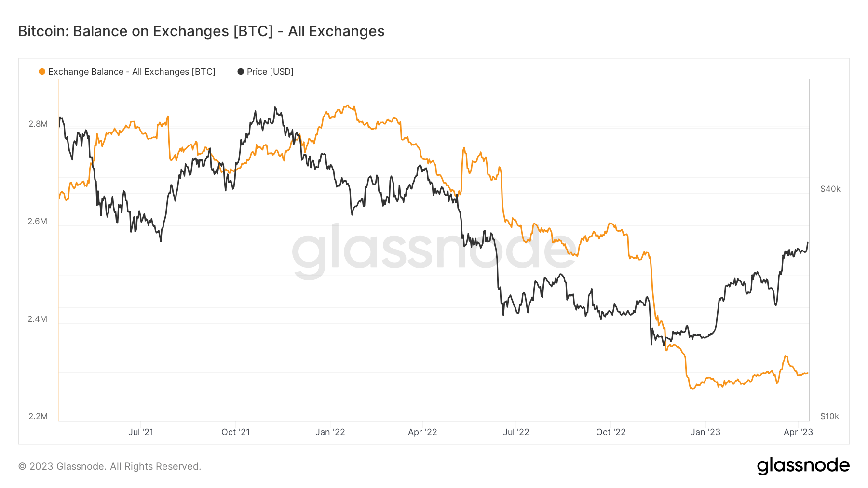The height and width of the screenshot is (488, 868).
Task: Click the Apr '23 x-axis label
Action: tap(798, 432)
